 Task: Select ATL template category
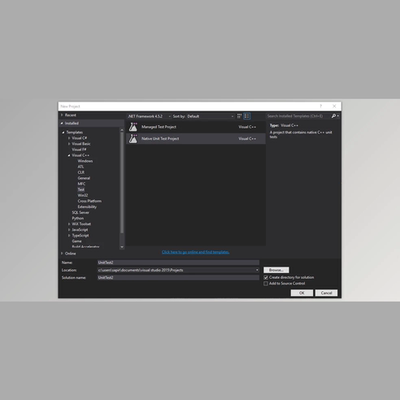pyautogui.click(x=81, y=167)
